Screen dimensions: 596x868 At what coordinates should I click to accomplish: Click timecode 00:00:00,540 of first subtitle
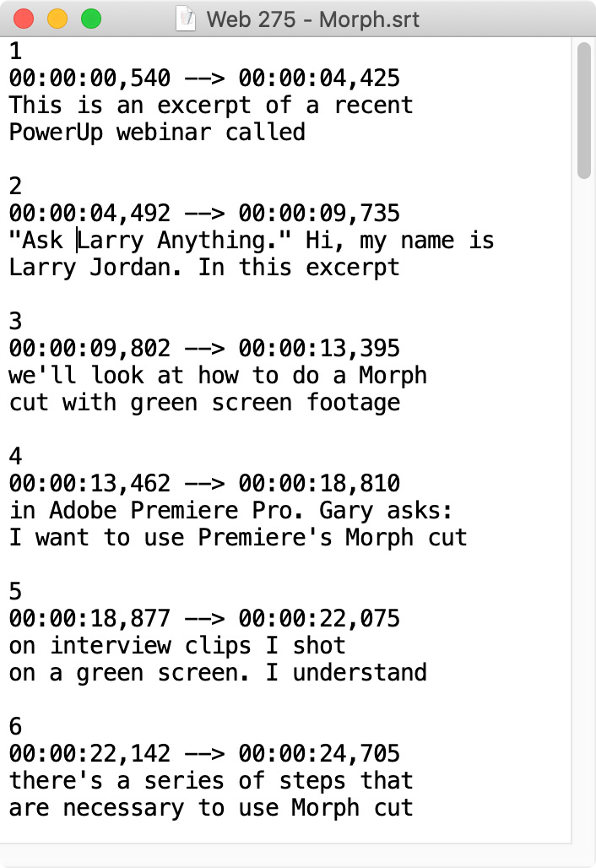click(89, 78)
